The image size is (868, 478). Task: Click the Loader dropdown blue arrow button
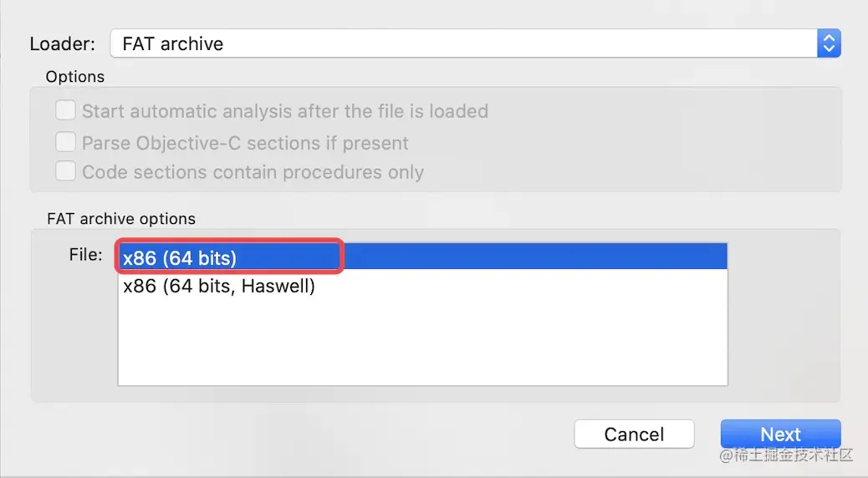click(828, 43)
